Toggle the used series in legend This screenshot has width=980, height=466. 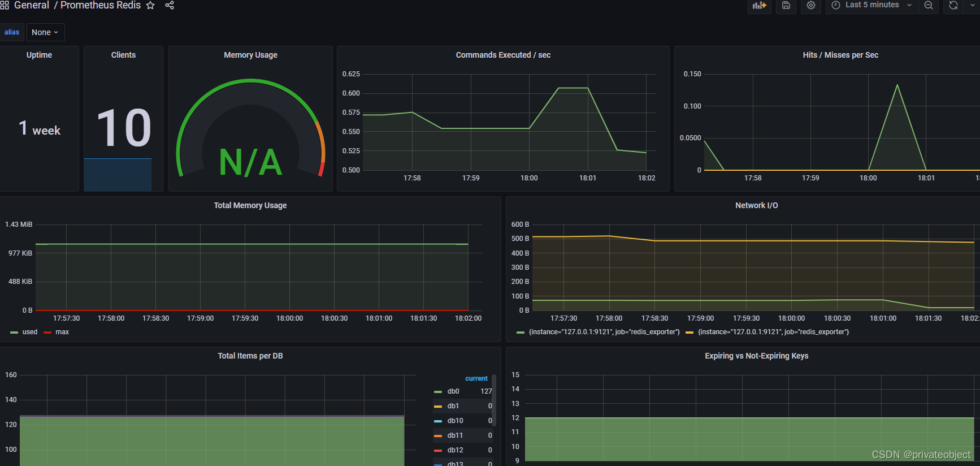tap(30, 332)
